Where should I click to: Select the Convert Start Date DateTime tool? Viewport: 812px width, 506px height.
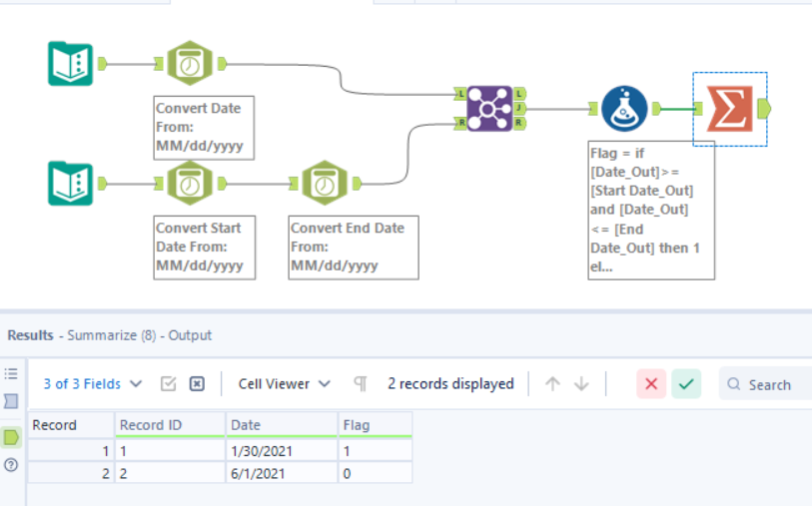(189, 184)
